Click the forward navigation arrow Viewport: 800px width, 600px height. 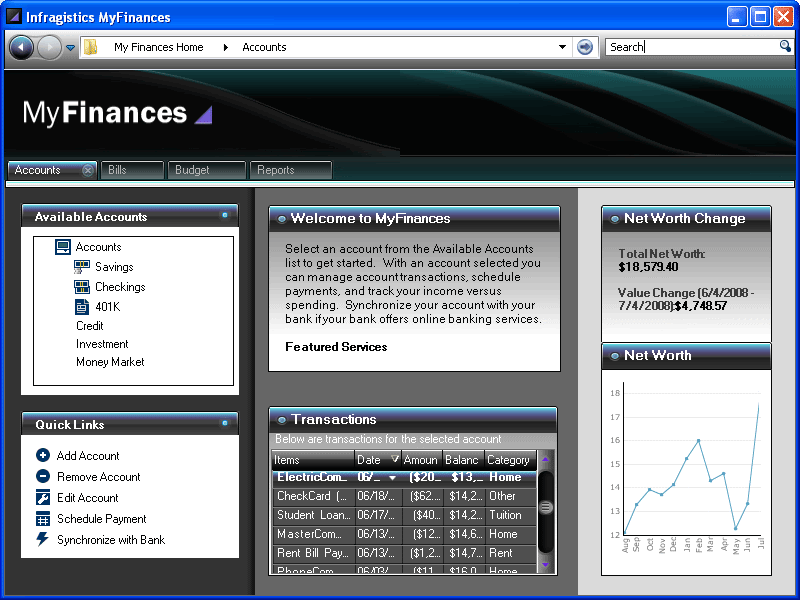click(49, 47)
